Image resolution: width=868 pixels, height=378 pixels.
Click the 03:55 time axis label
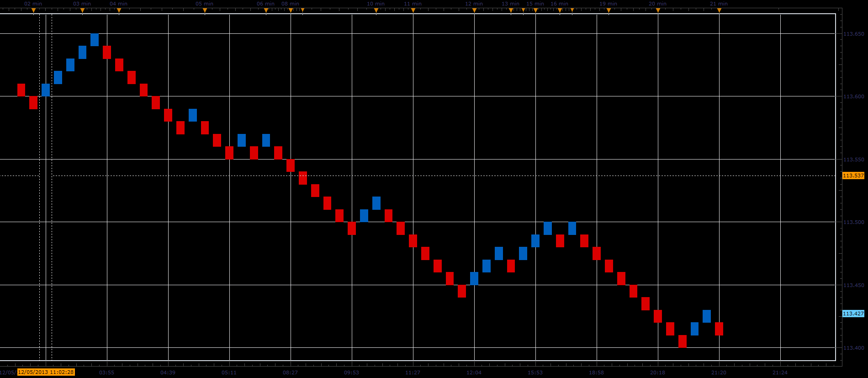[x=106, y=373]
